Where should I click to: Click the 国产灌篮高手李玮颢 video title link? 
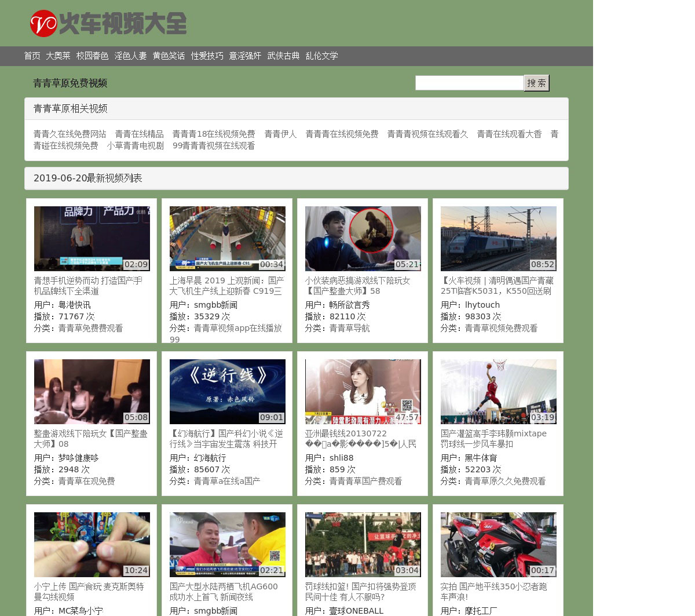tap(493, 439)
